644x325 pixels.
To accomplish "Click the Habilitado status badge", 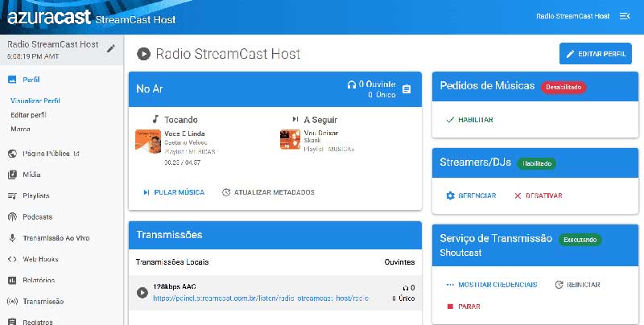I will point(537,163).
